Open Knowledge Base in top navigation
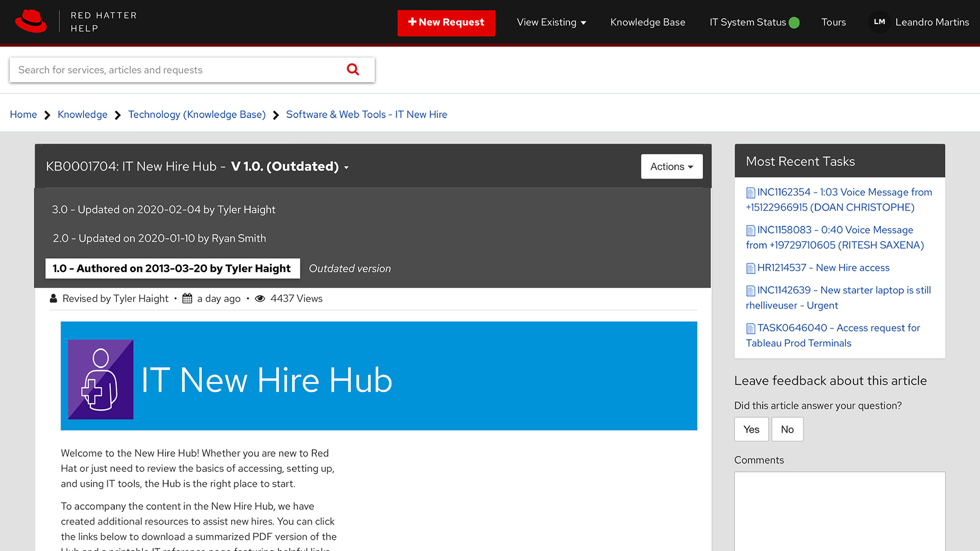This screenshot has width=980, height=551. (648, 22)
